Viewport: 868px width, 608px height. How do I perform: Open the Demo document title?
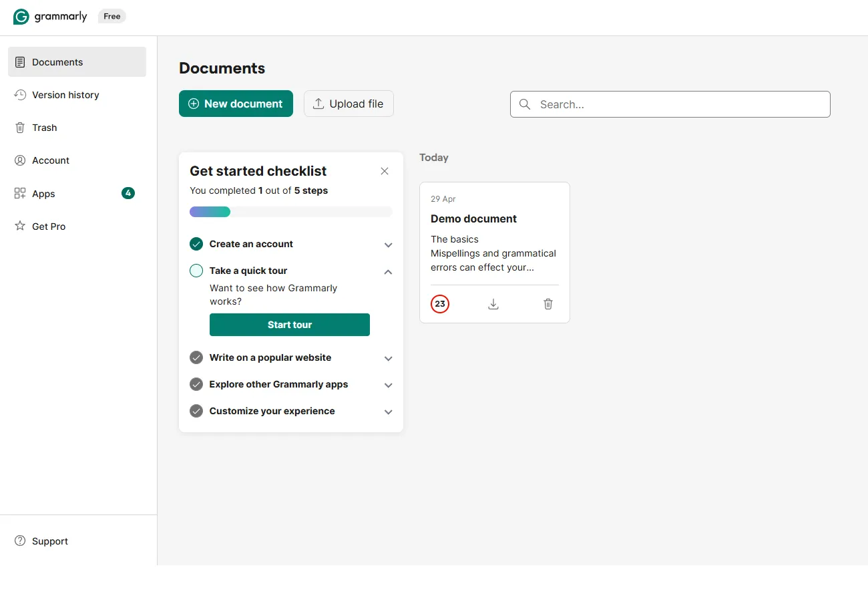(x=473, y=218)
